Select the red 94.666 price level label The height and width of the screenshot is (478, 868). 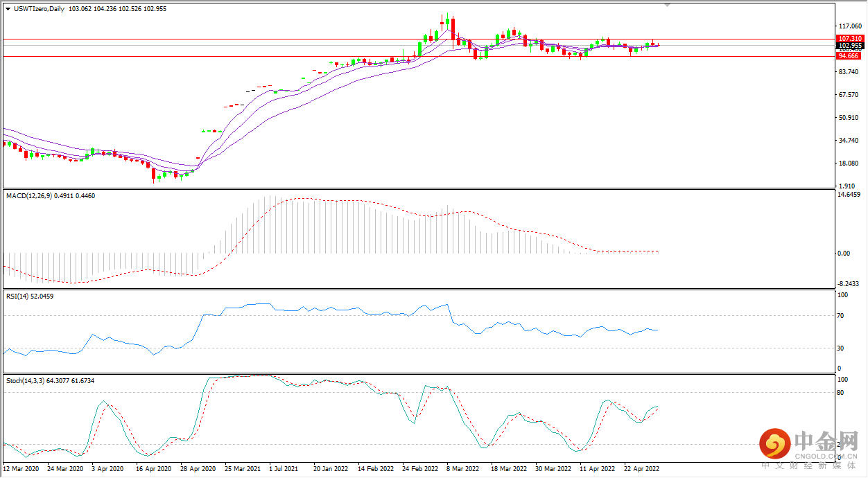click(849, 56)
